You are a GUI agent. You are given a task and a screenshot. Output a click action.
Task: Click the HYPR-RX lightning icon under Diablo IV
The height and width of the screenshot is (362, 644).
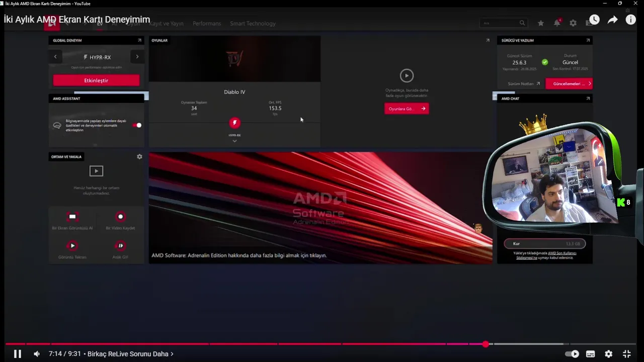point(234,123)
